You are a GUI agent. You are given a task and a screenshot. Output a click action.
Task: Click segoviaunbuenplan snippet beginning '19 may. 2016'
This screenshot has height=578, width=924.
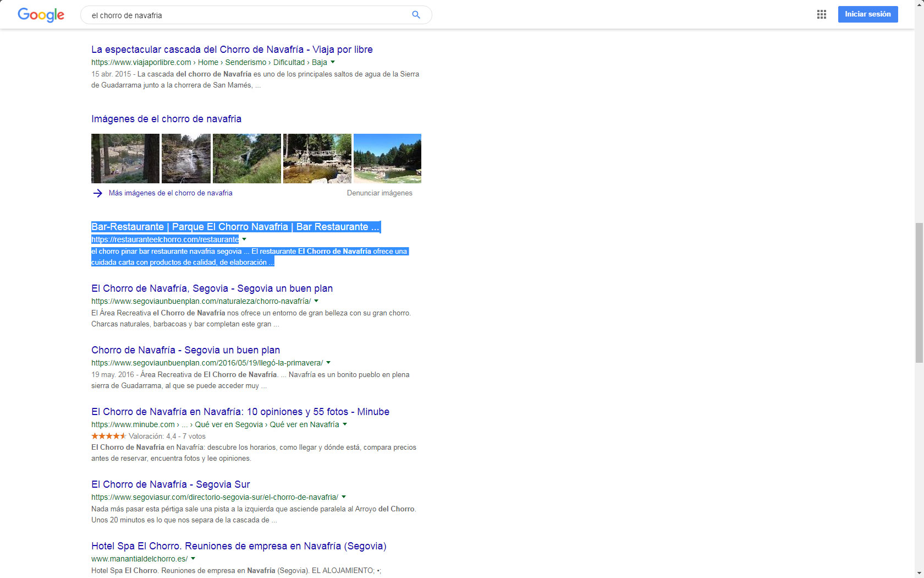point(250,380)
